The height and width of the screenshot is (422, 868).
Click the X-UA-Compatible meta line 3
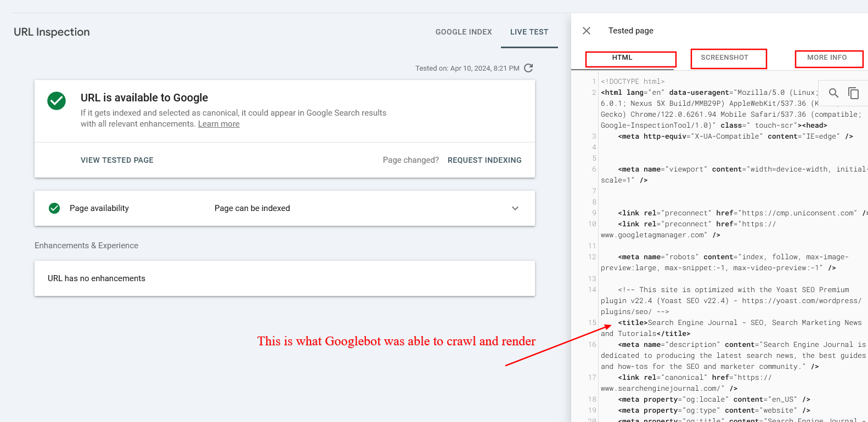point(735,136)
